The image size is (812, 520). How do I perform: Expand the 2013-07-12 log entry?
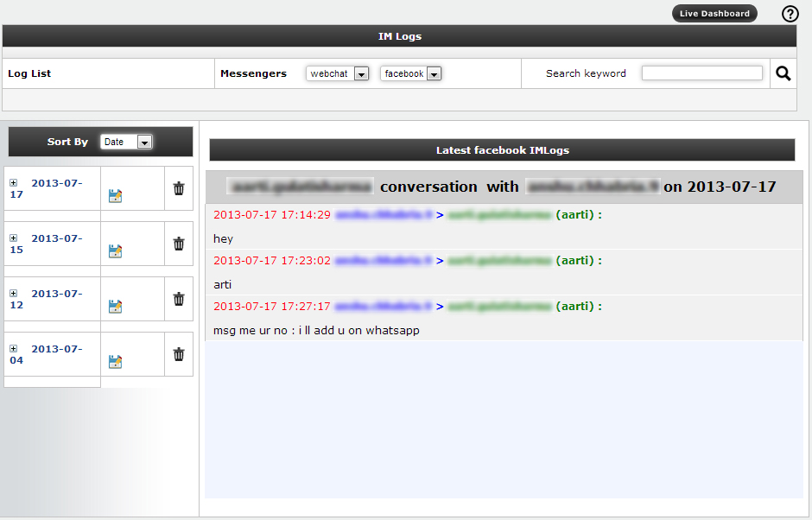(x=13, y=294)
